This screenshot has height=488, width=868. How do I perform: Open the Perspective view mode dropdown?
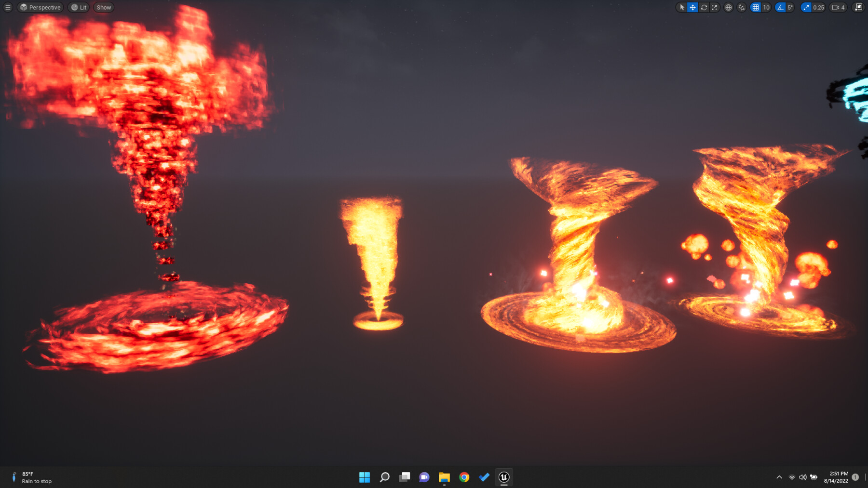click(x=41, y=7)
